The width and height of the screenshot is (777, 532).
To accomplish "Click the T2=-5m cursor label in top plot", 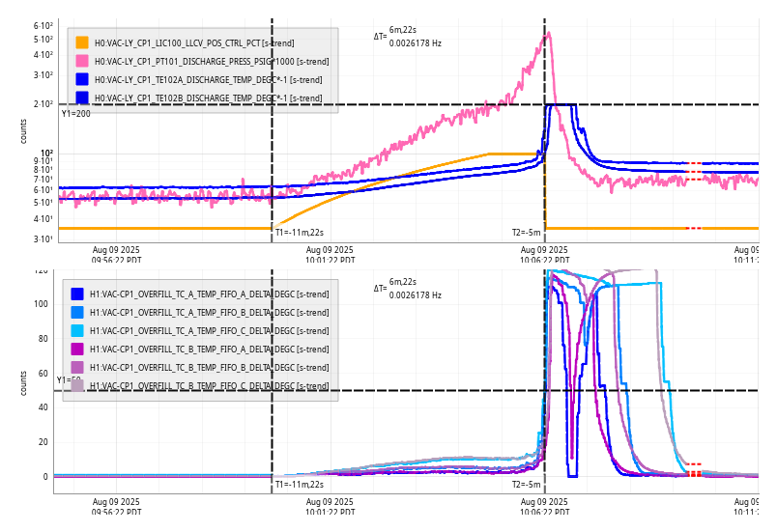I will pos(527,233).
